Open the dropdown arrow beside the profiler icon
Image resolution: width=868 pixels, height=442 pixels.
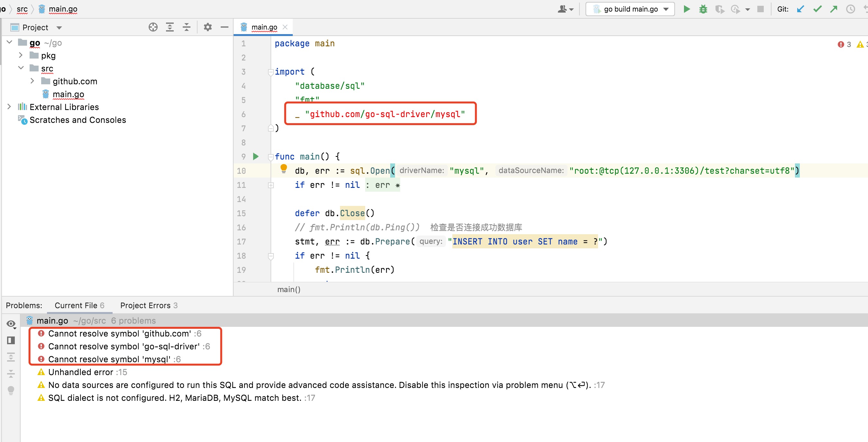tap(748, 9)
